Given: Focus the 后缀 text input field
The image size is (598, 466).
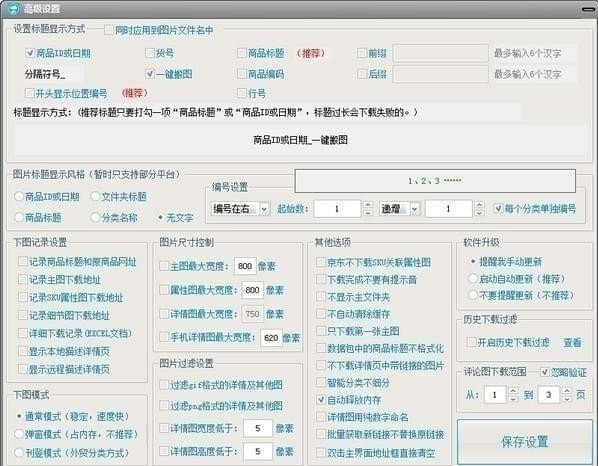Looking at the screenshot, I should pos(440,74).
